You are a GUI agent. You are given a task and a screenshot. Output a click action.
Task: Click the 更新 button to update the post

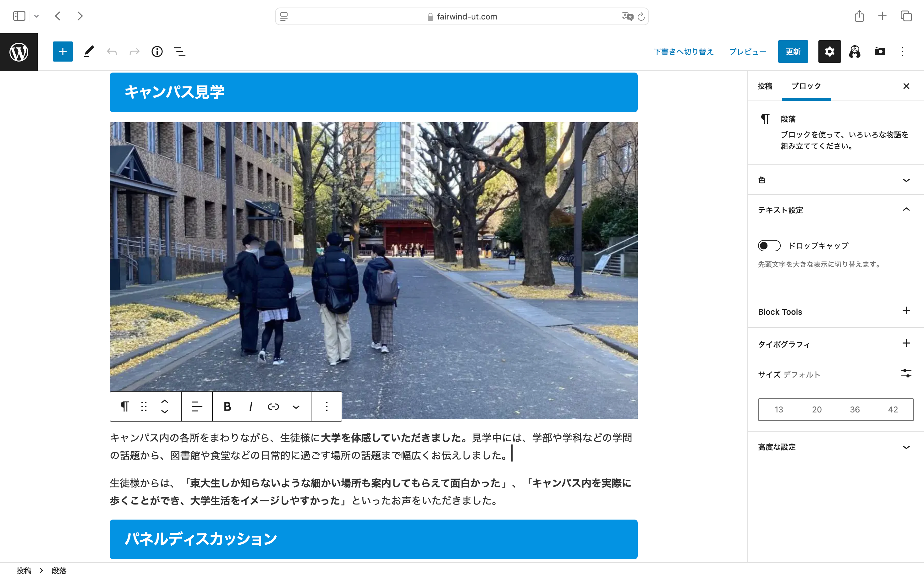(x=793, y=51)
